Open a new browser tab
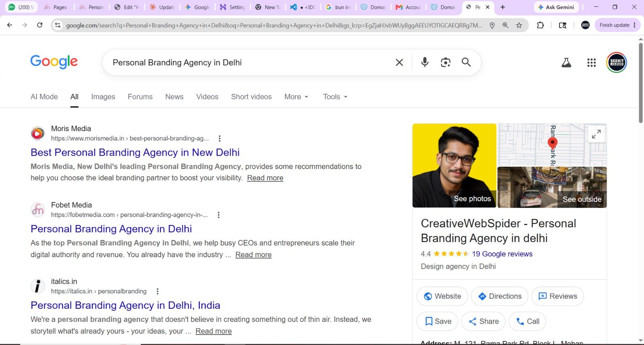644x345 pixels. pyautogui.click(x=503, y=7)
